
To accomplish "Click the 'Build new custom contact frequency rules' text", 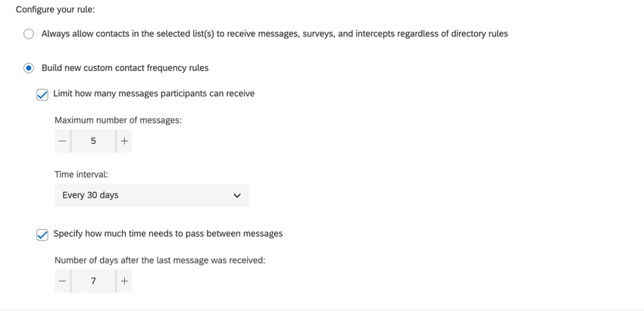I will coord(125,68).
